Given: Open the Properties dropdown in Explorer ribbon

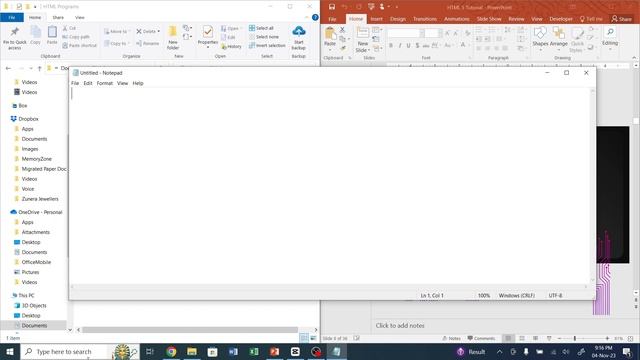Looking at the screenshot, I should tap(208, 47).
